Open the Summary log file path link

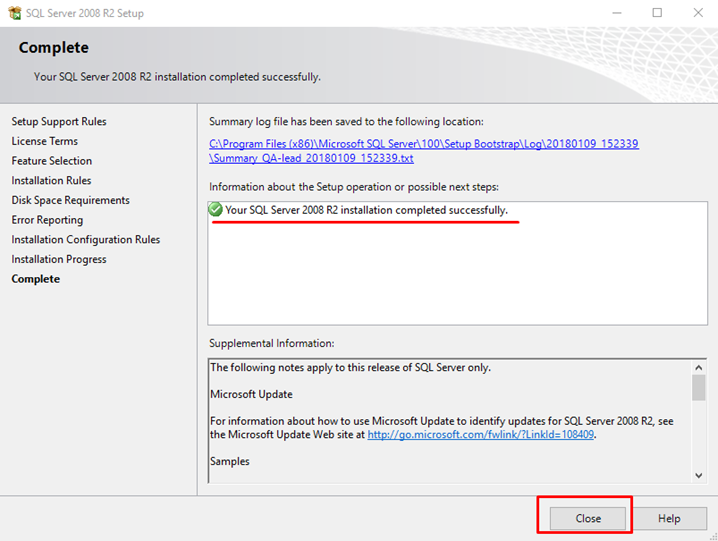[424, 151]
